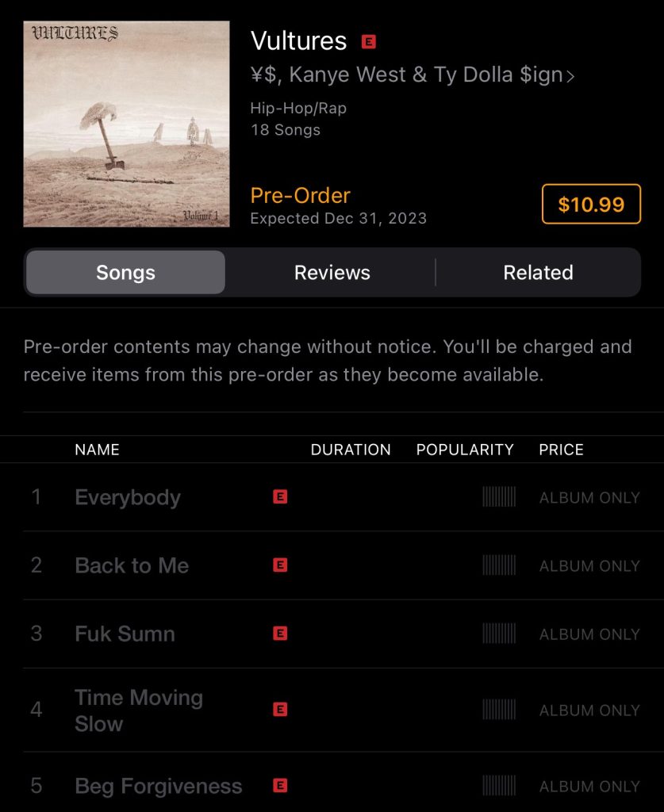This screenshot has width=664, height=812.
Task: Click the Hip-Hop/Rap genre label
Action: pyautogui.click(x=298, y=108)
